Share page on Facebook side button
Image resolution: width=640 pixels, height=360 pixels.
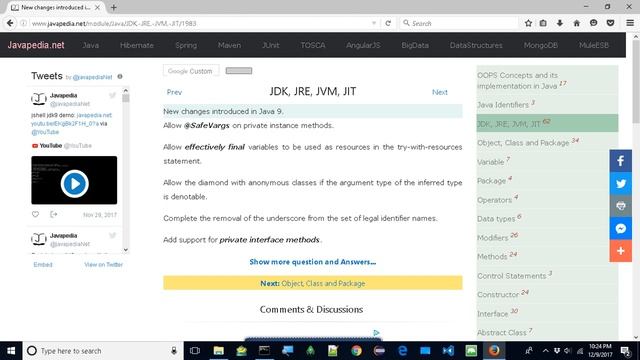point(620,161)
